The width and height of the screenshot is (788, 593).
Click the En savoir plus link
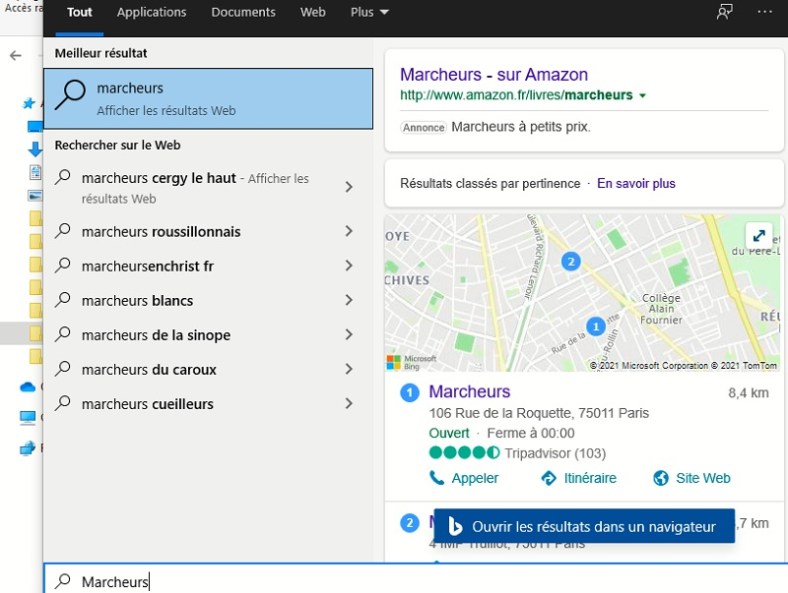[x=636, y=184]
